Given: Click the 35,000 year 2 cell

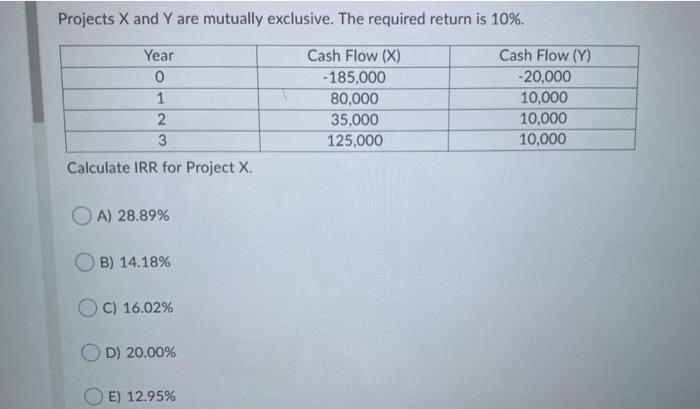Looking at the screenshot, I should tap(354, 120).
